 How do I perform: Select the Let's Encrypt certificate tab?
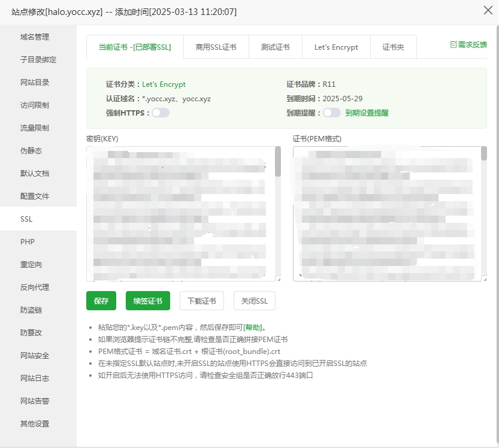336,46
